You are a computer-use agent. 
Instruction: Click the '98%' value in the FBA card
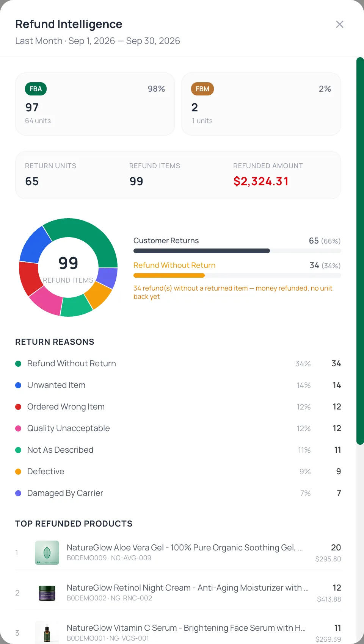pos(156,89)
